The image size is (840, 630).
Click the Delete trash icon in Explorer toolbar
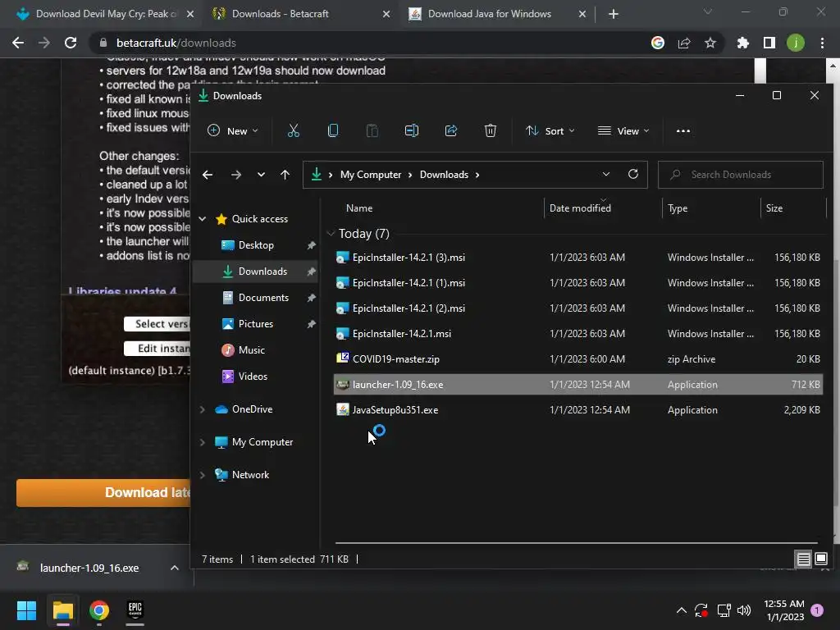point(491,130)
